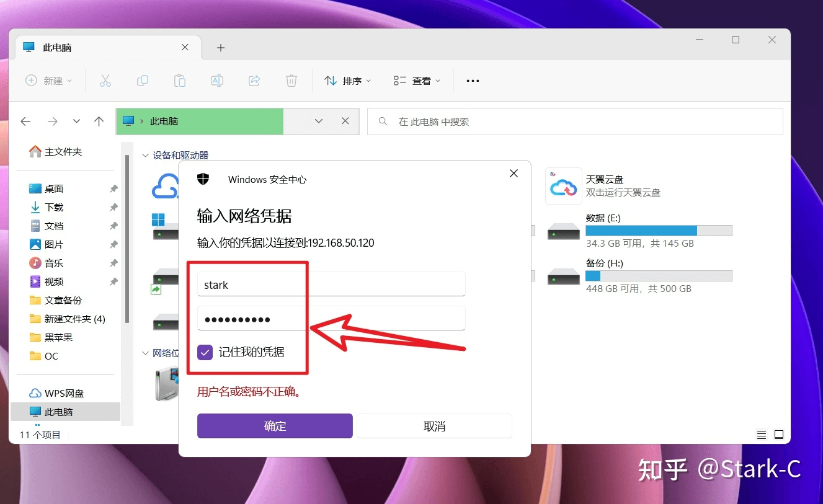This screenshot has width=823, height=504.
Task: Open the 天翼云盘 cloud drive icon
Action: pos(563,185)
